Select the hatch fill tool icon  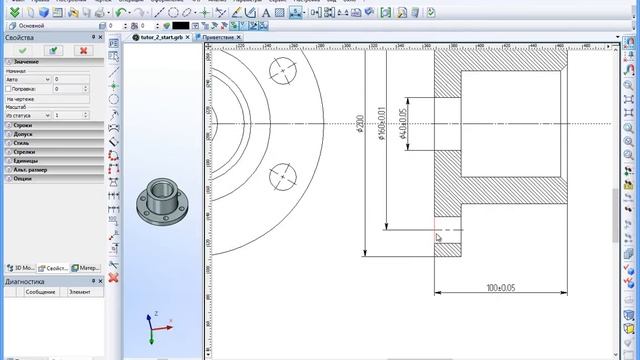[280, 13]
